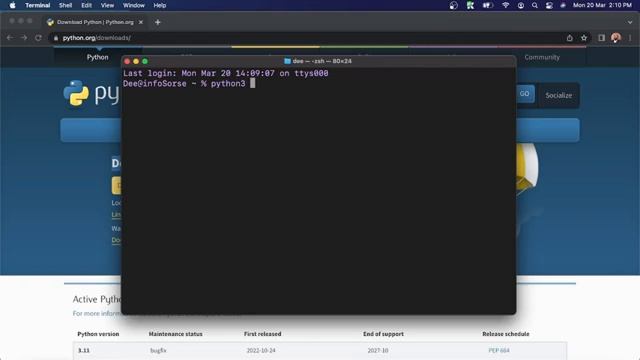
Task: Click the share page icon in address bar
Action: (569, 38)
